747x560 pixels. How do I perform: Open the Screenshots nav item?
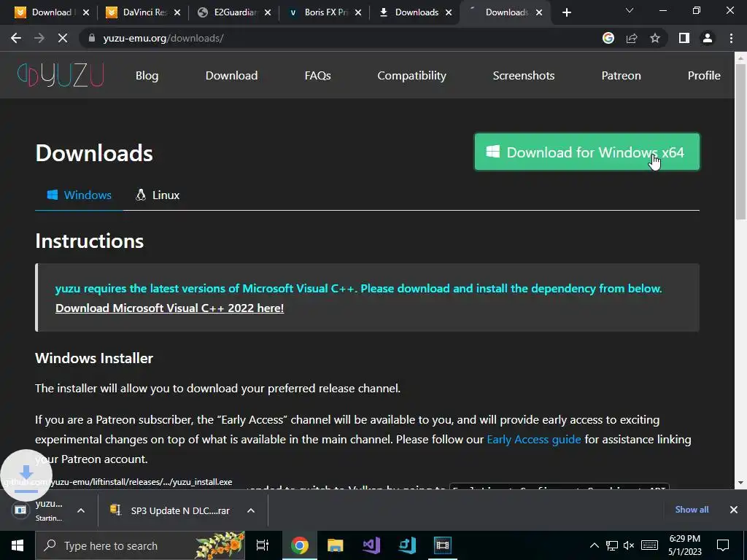click(x=524, y=76)
